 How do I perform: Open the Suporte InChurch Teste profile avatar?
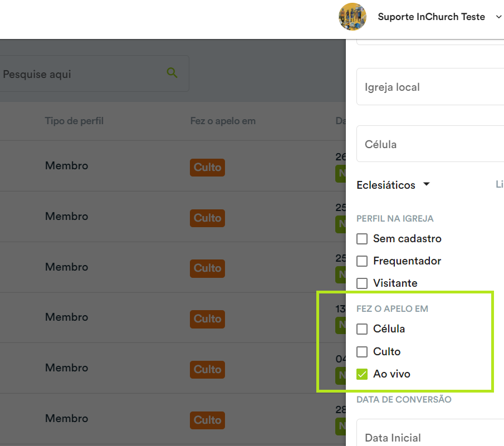click(353, 17)
